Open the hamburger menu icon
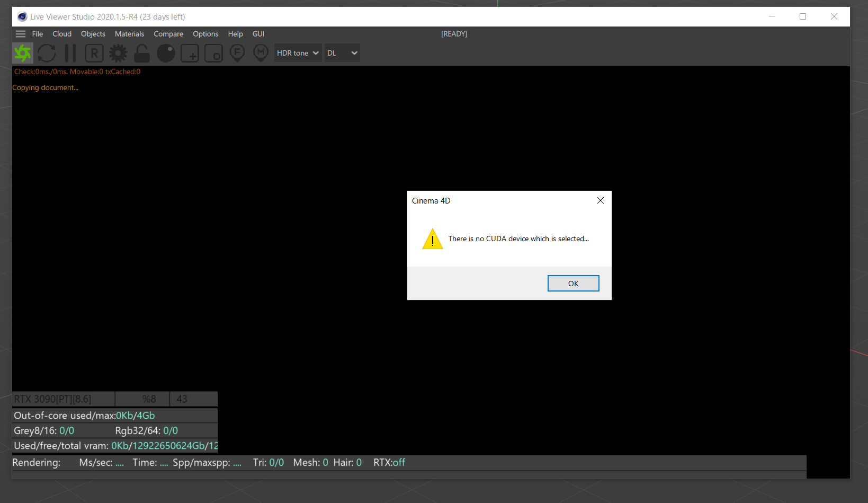The height and width of the screenshot is (503, 868). pyautogui.click(x=21, y=34)
